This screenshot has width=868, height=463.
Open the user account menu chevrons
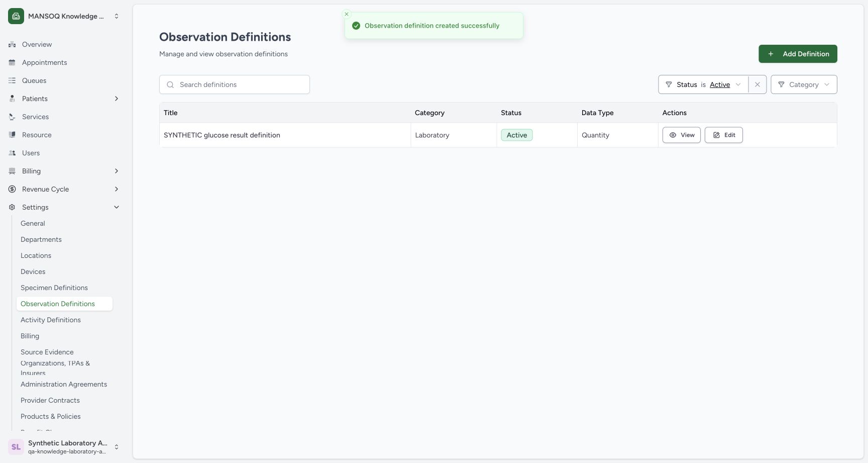tap(117, 447)
